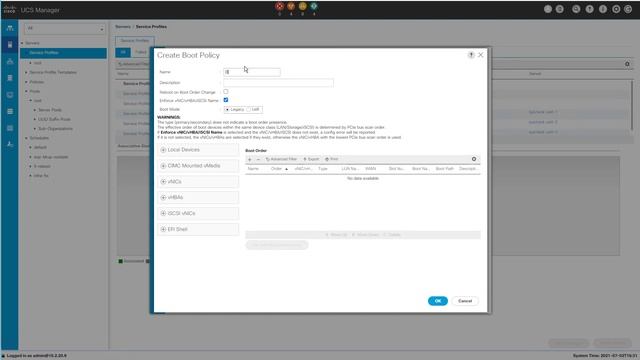This screenshot has height=360, width=640.
Task: Expand the Local Devices section
Action: click(x=198, y=150)
